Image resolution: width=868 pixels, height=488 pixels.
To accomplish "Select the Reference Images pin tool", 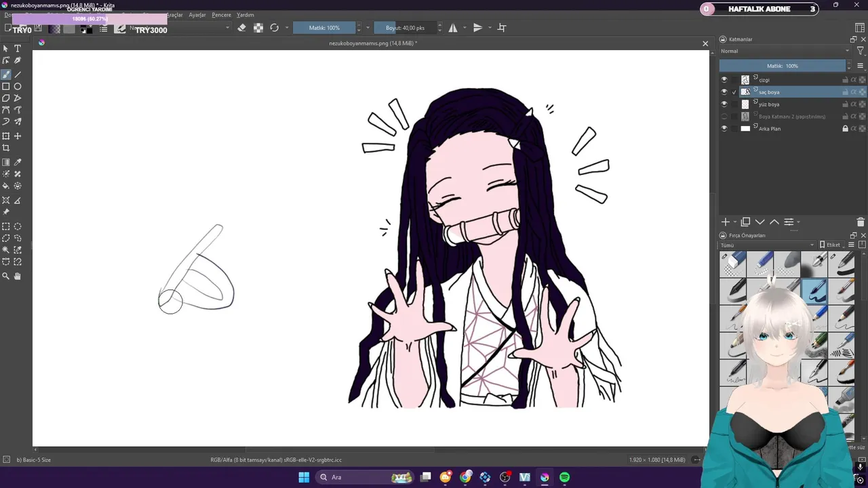I will [x=6, y=212].
